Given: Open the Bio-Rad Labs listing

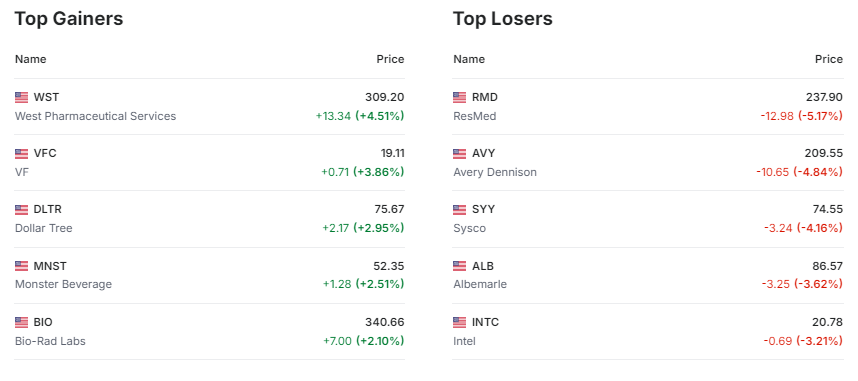Looking at the screenshot, I should coord(50,341).
